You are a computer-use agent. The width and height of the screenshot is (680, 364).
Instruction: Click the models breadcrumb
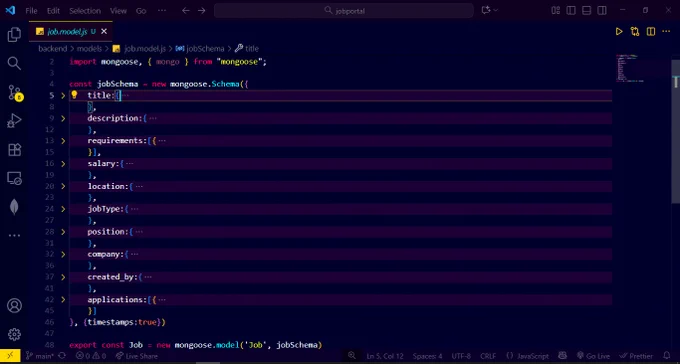click(x=89, y=49)
